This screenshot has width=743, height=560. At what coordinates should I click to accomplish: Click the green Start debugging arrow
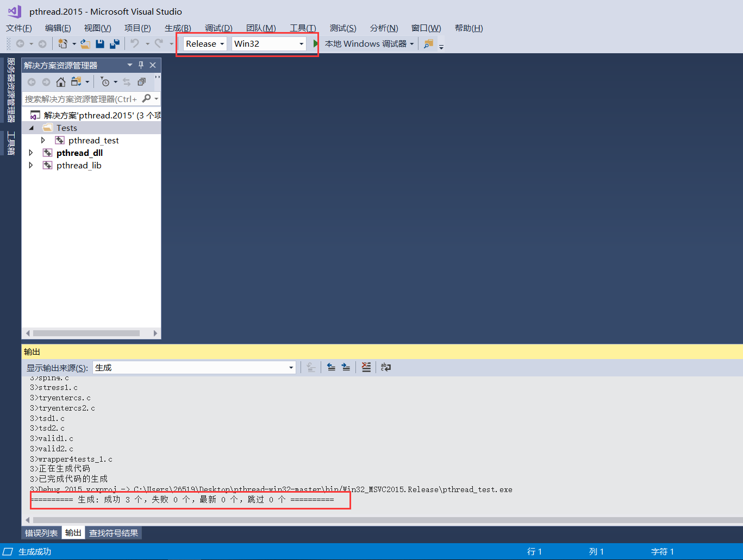point(316,43)
